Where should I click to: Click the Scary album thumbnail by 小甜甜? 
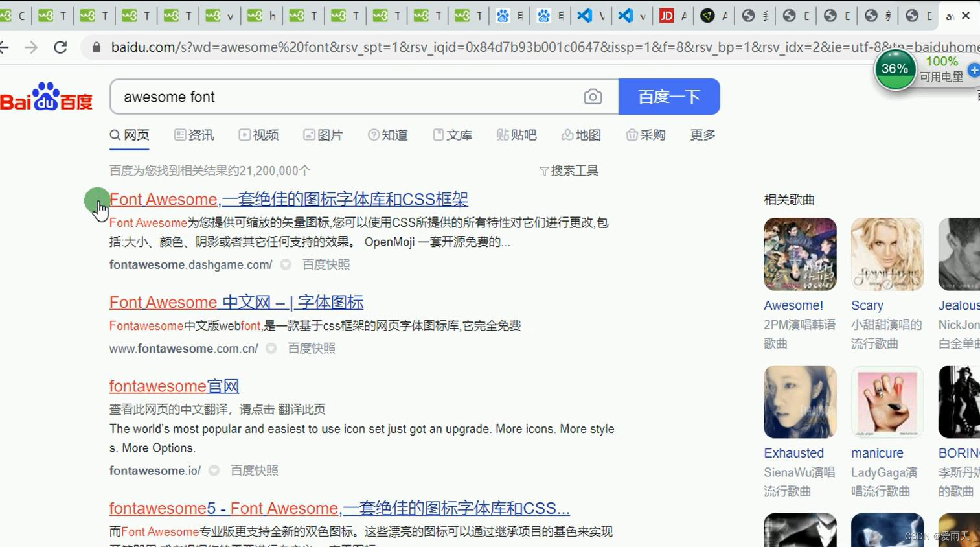click(x=887, y=254)
